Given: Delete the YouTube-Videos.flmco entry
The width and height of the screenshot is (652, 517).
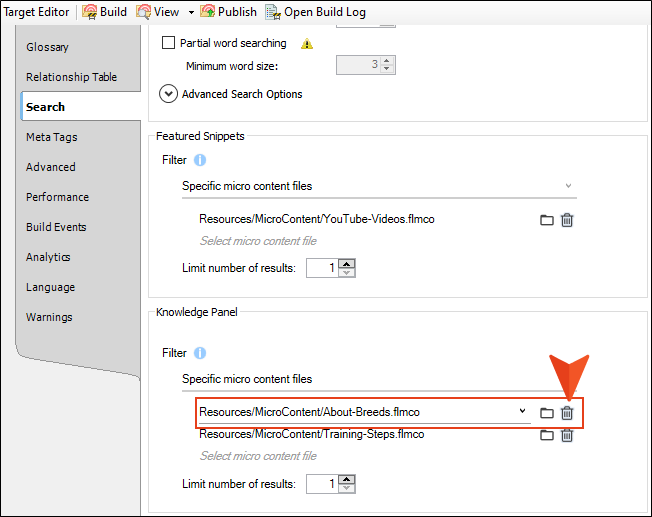Looking at the screenshot, I should pyautogui.click(x=567, y=220).
